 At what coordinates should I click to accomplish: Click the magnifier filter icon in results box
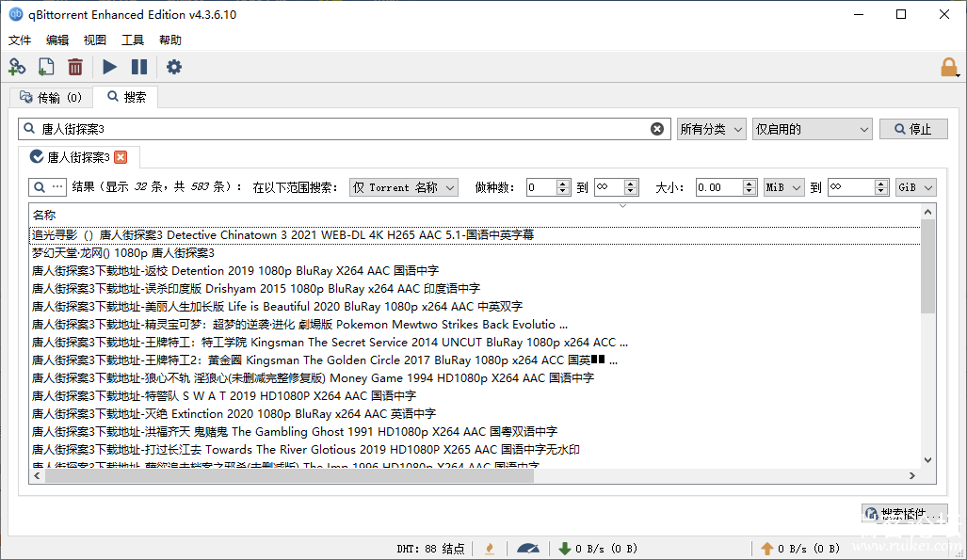click(40, 187)
